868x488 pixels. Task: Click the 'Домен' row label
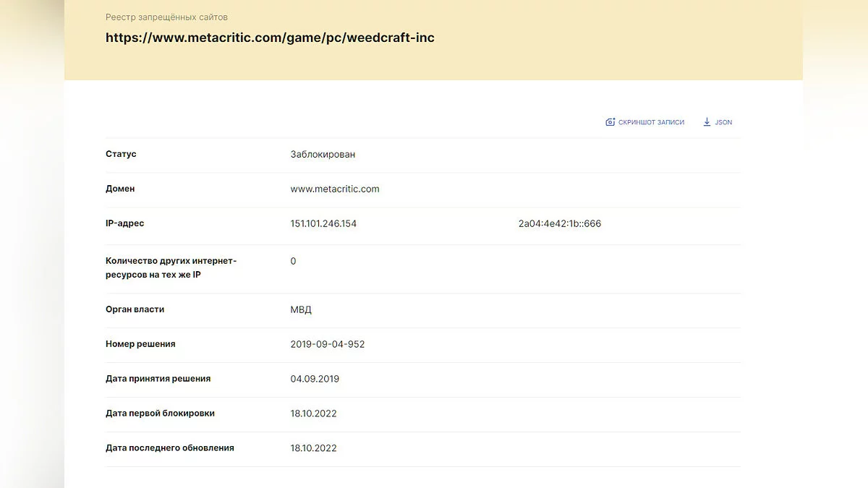pos(120,189)
